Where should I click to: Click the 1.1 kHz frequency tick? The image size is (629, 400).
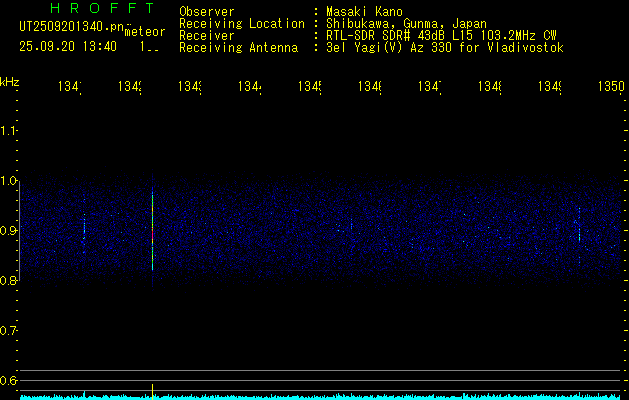(x=9, y=131)
